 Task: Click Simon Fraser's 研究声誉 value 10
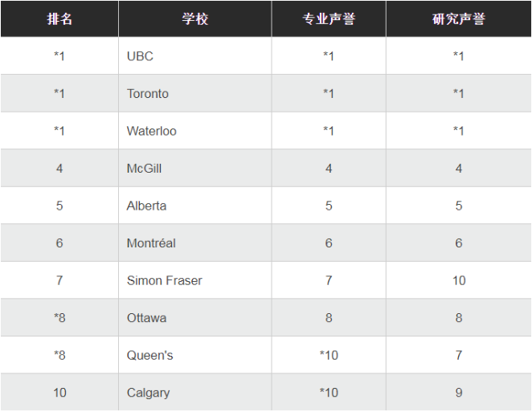point(458,280)
